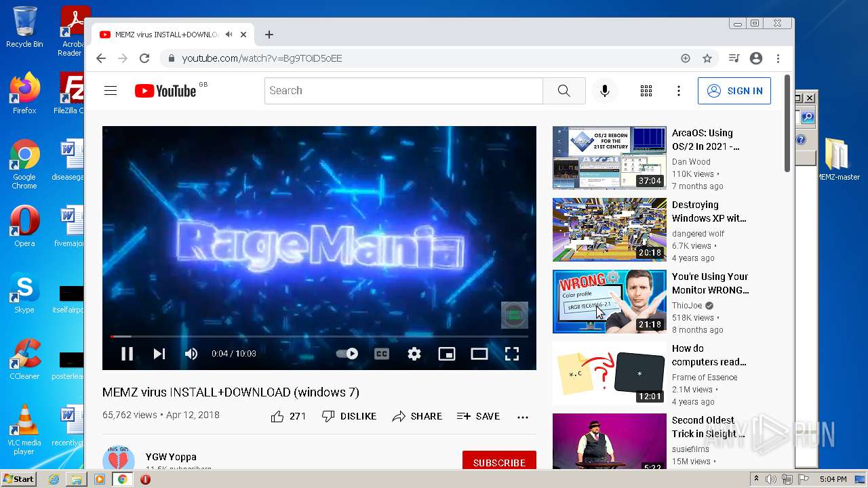Viewport: 868px width, 488px height.
Task: Open the YouTube apps grid
Action: tap(646, 91)
